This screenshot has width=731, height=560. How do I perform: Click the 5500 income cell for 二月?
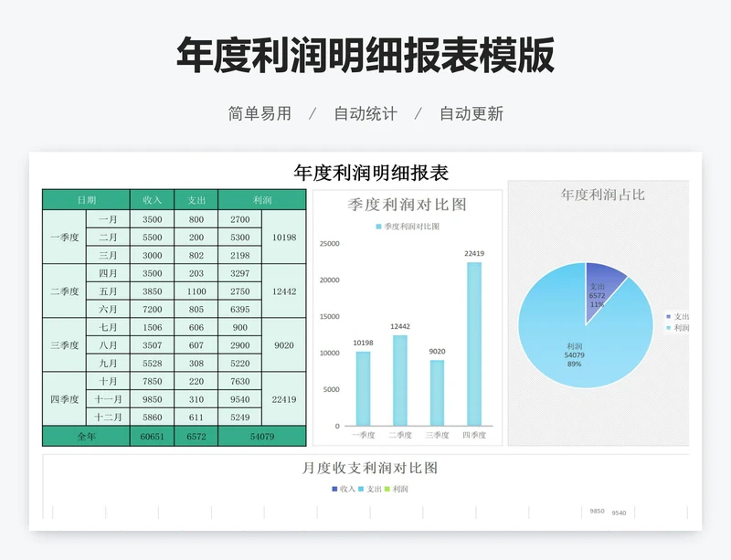pos(152,238)
